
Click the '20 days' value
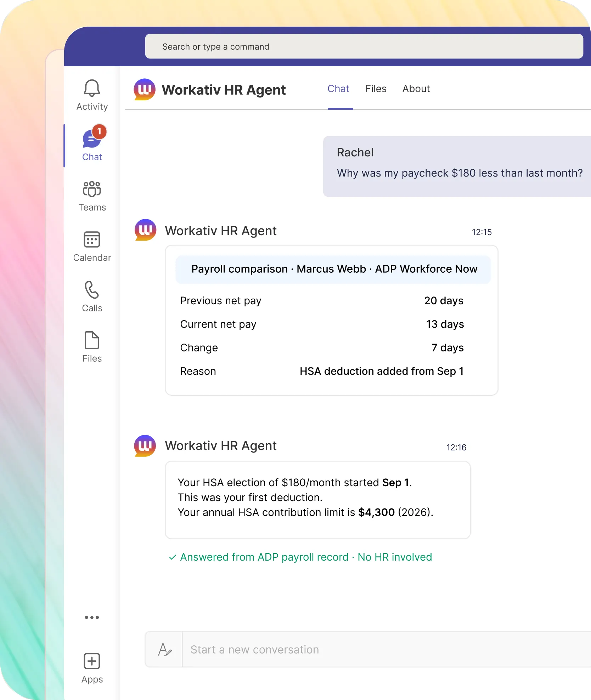tap(444, 301)
